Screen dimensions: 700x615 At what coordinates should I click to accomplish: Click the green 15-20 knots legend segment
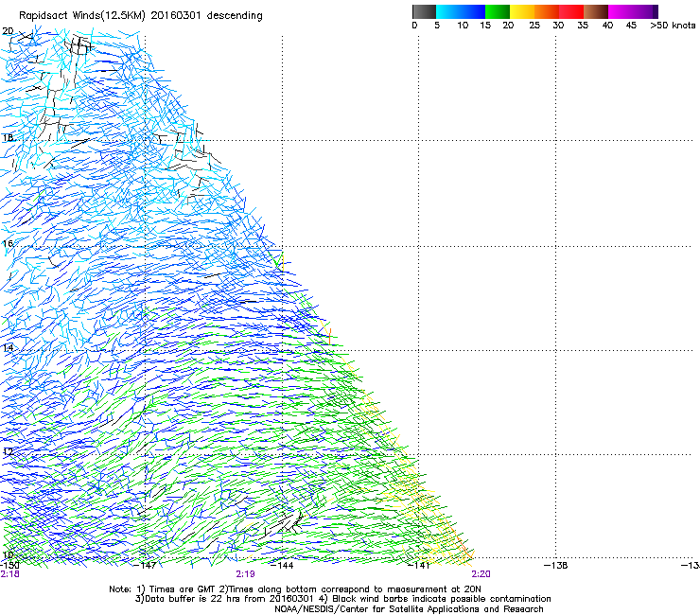[498, 11]
